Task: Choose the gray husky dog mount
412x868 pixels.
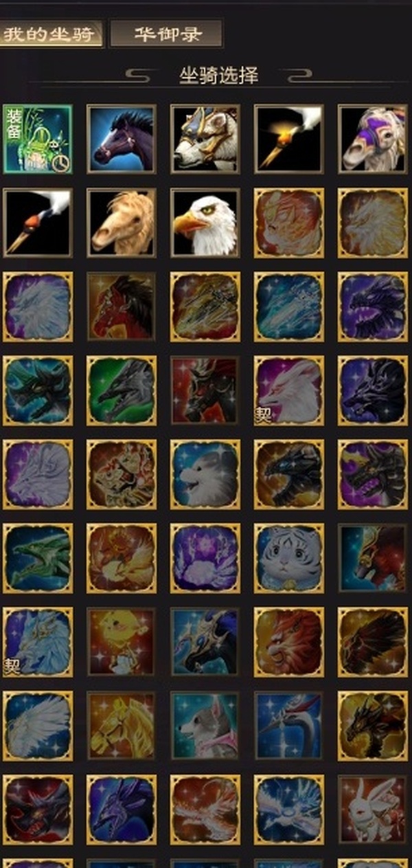Action: coord(205,726)
